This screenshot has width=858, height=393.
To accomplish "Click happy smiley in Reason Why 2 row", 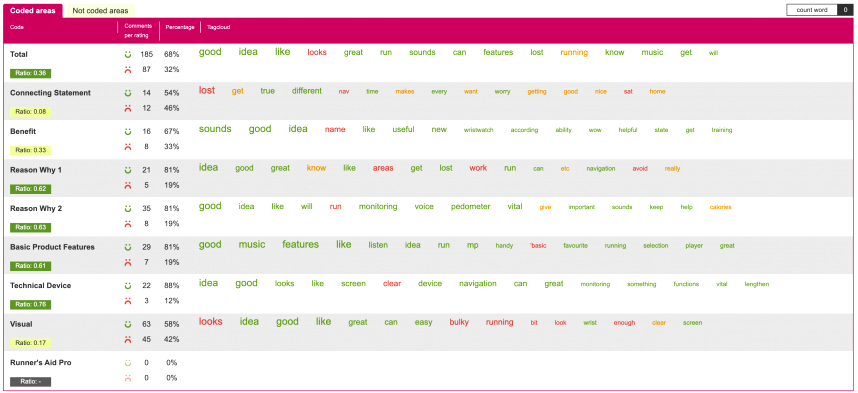I will click(127, 209).
